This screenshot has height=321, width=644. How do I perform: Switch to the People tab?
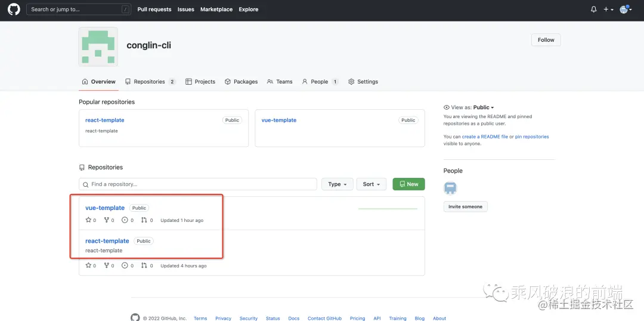click(320, 82)
